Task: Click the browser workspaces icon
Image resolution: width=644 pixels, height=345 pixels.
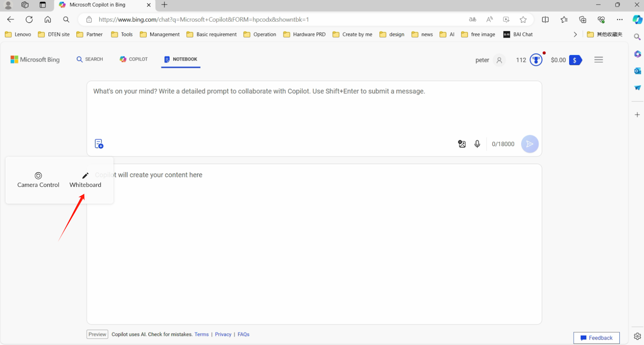Action: tap(25, 5)
